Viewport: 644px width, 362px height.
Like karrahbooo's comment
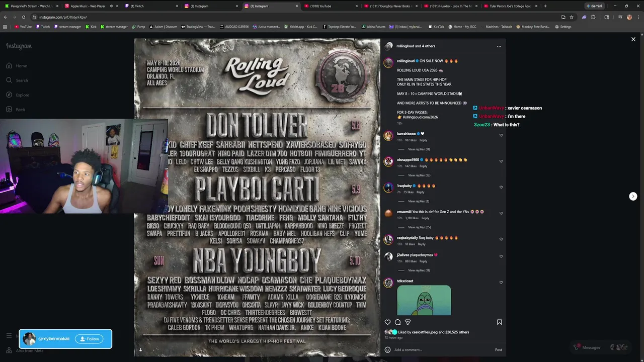(501, 135)
